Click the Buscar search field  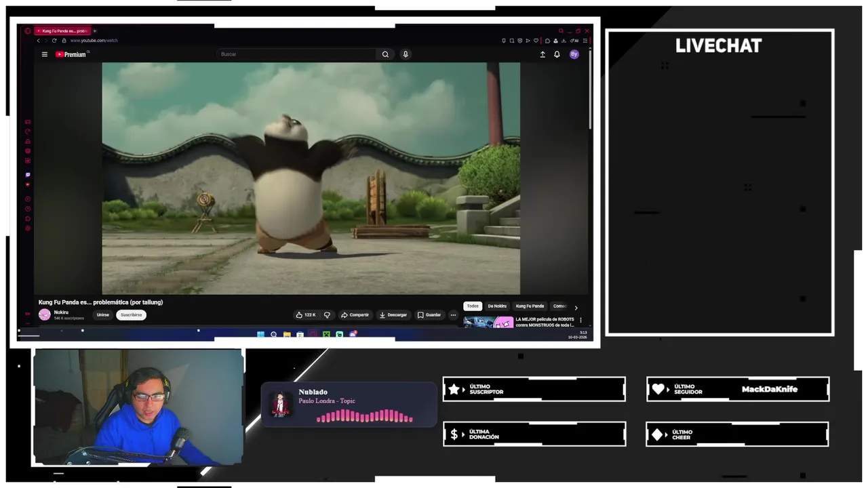(296, 54)
